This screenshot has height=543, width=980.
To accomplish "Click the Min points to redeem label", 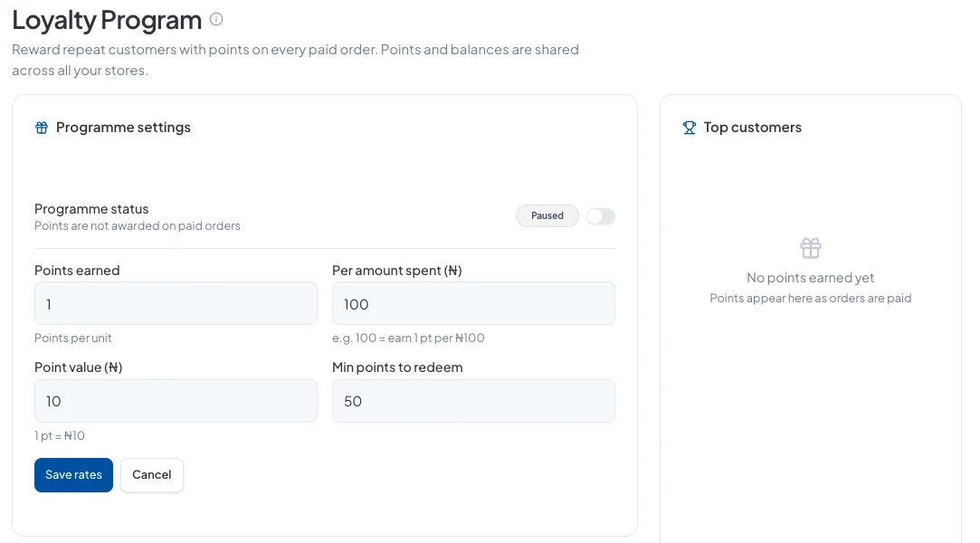I will (397, 367).
